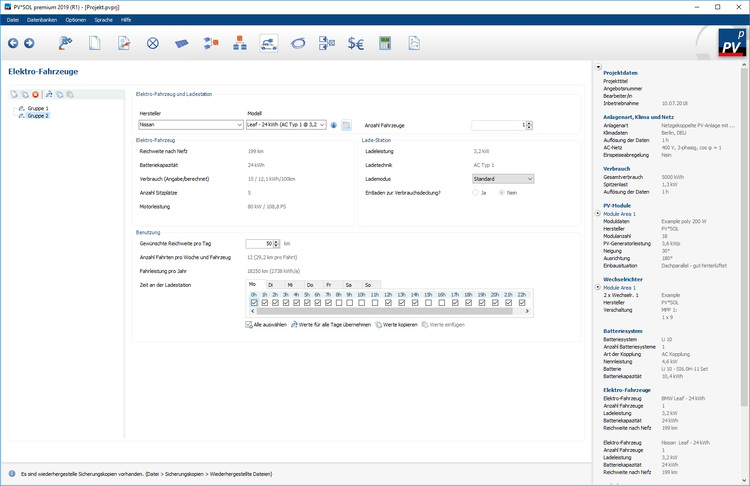
Task: Open the results calculator icon
Action: [x=384, y=43]
